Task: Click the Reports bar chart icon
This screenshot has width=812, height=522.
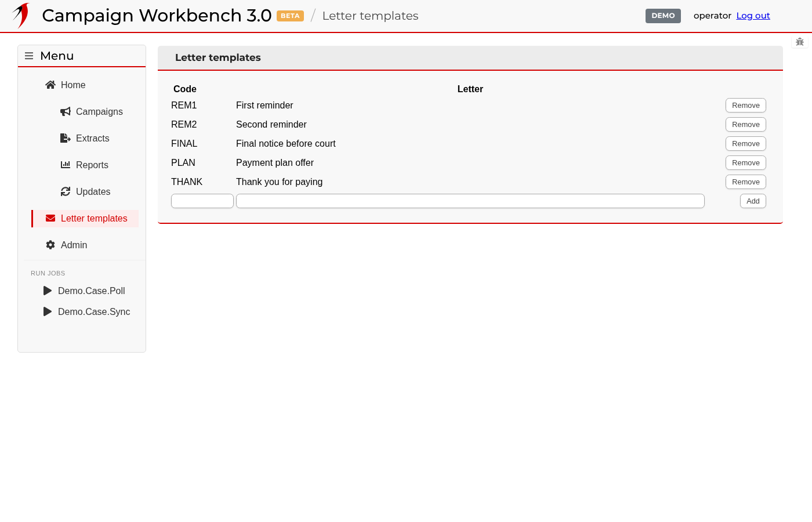Action: click(66, 165)
